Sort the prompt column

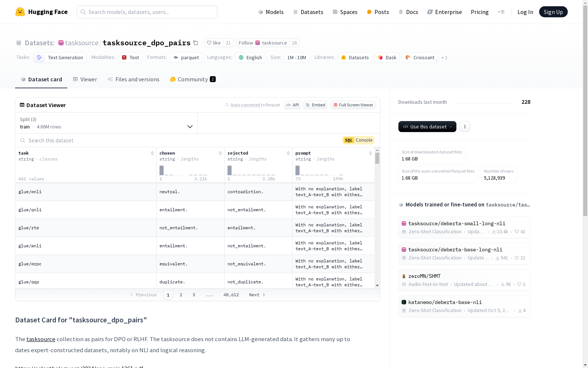(370, 153)
